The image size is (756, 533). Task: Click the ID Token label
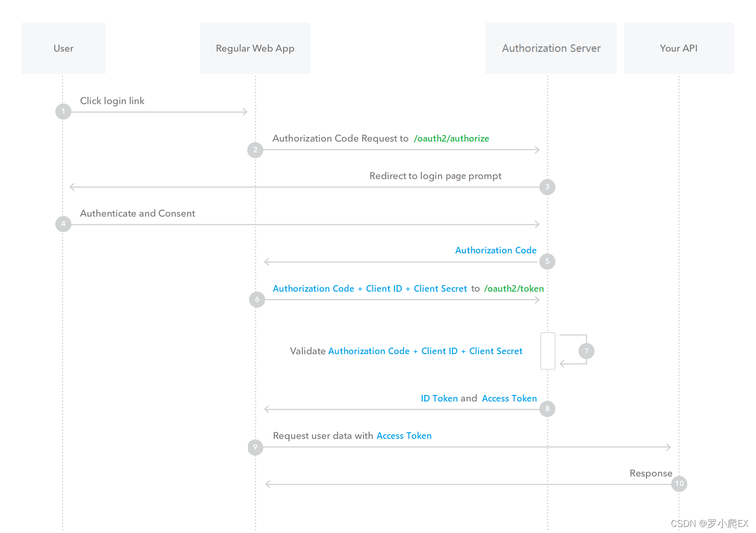pos(439,398)
